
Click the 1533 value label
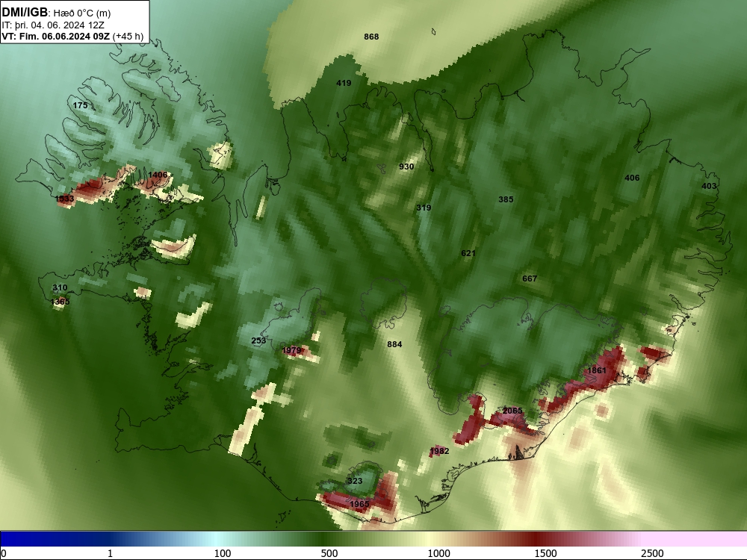pos(64,199)
